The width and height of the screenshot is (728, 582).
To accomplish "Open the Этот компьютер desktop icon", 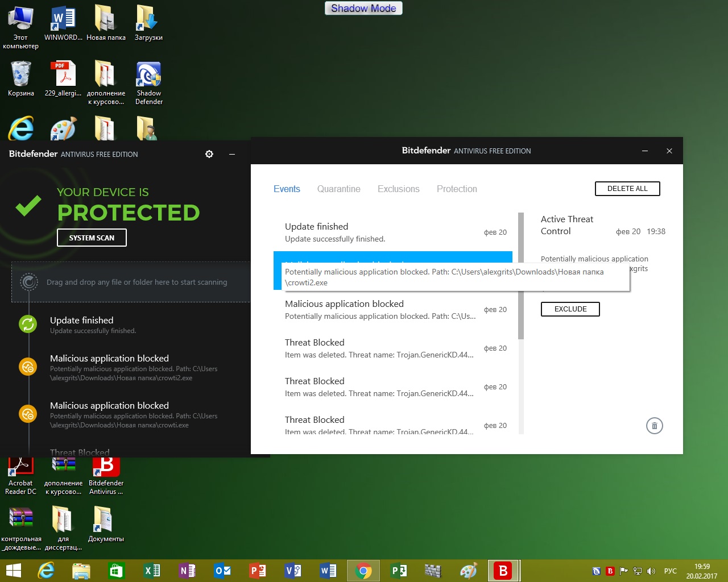I will point(20,27).
